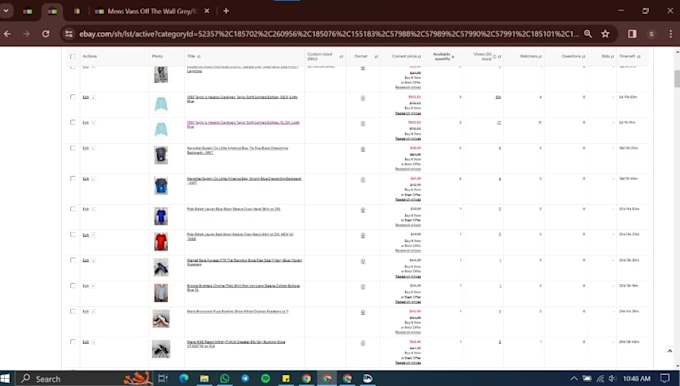Expand Edit dropdown for Nike React sneaker
The image size is (680, 386).
coord(93,342)
